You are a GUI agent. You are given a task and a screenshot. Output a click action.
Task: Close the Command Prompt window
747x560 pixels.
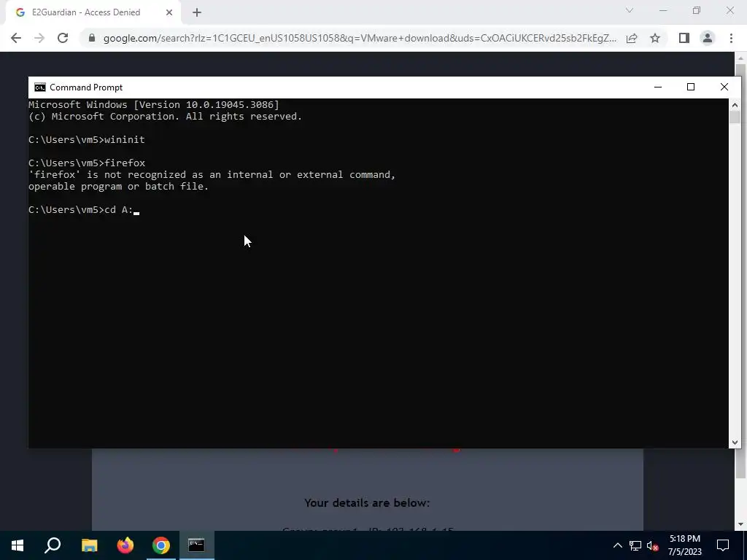[x=724, y=87]
